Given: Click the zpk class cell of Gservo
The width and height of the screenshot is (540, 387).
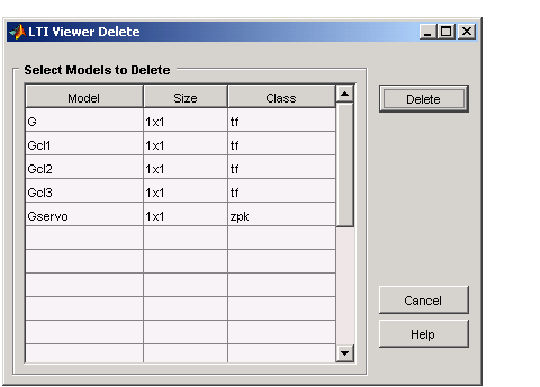Looking at the screenshot, I should click(x=281, y=215).
